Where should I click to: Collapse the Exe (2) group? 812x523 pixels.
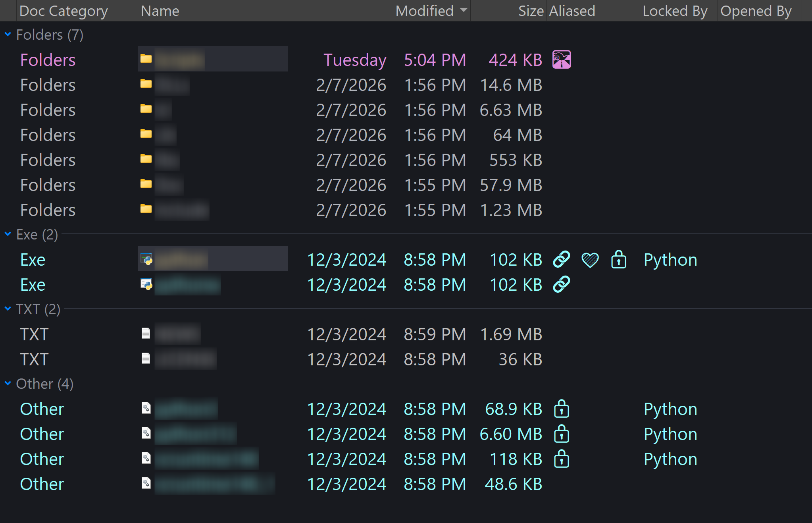pos(8,234)
